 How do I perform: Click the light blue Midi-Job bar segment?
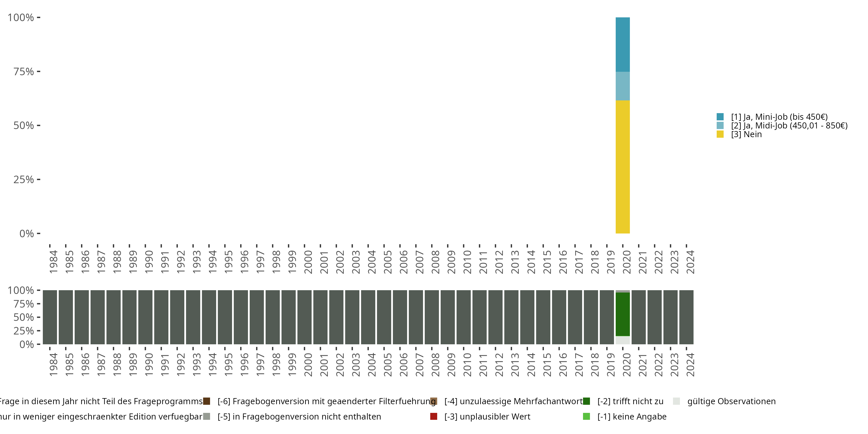click(x=622, y=86)
